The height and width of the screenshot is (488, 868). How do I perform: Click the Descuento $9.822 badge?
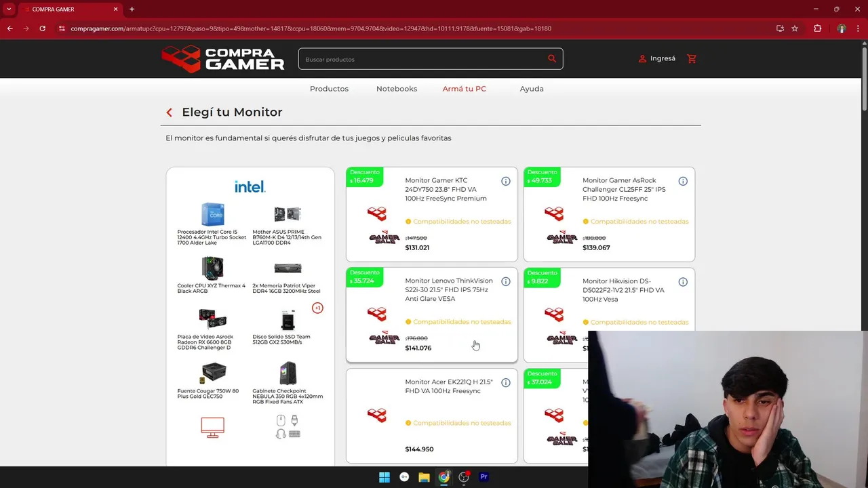[x=542, y=277]
